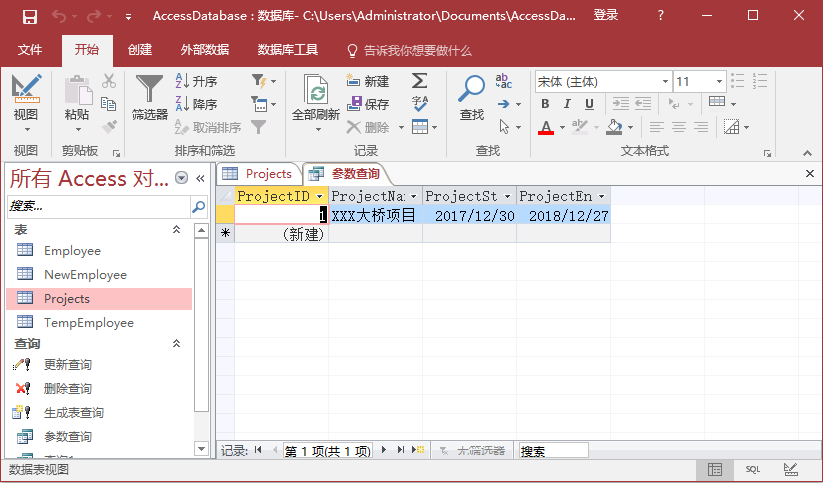Click the navigation pane search box
Viewport: 823px width, 483px height.
[98, 205]
